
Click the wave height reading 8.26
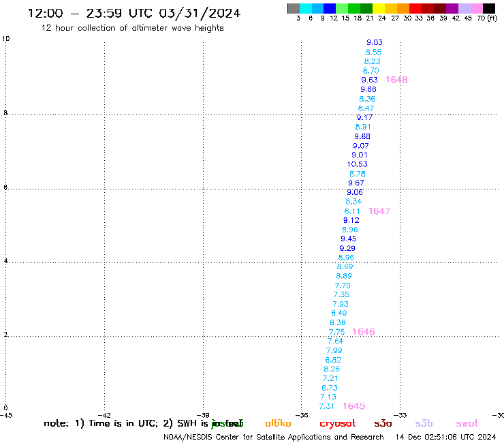332,369
